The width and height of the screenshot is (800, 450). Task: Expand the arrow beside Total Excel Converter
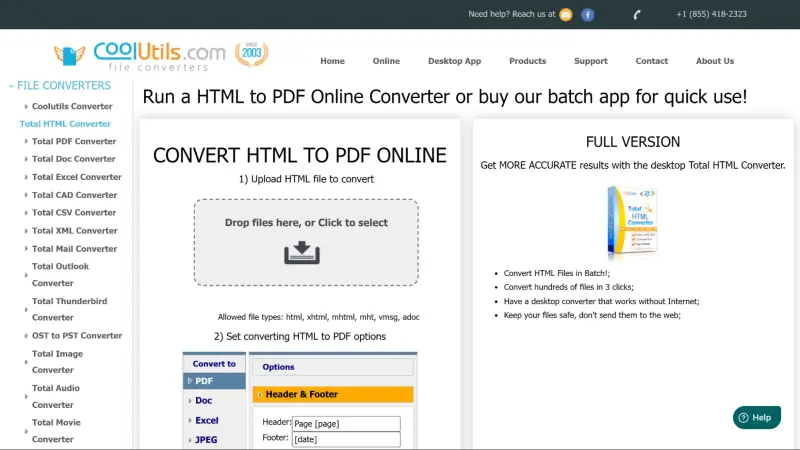point(26,177)
